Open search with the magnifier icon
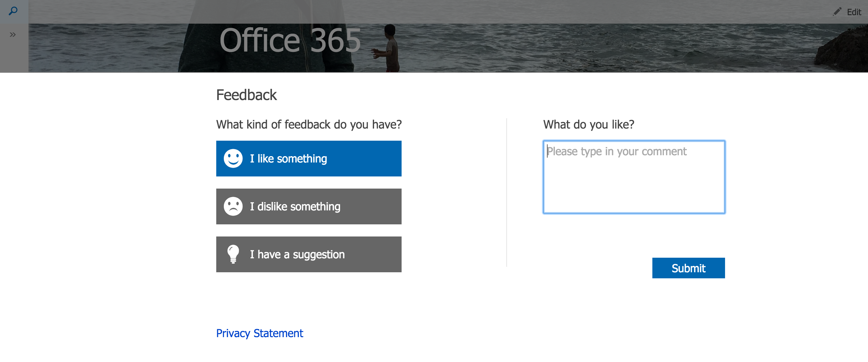This screenshot has width=868, height=362. click(x=13, y=11)
